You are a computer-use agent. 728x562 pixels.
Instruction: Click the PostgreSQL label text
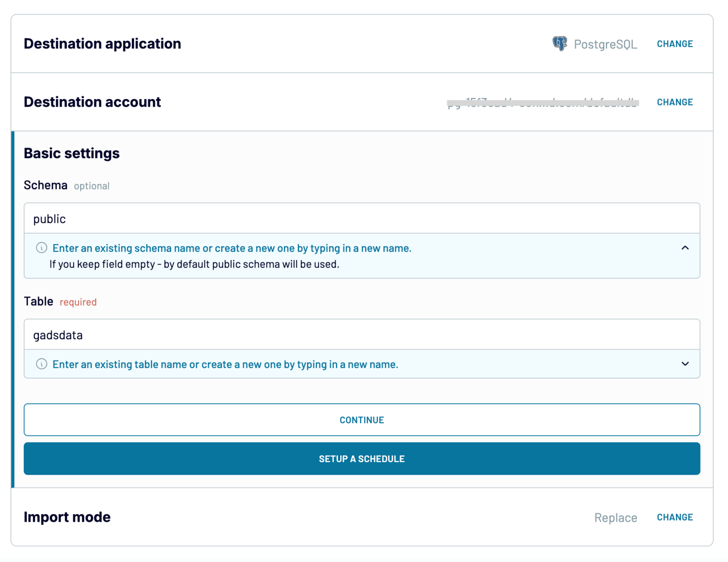coord(605,44)
